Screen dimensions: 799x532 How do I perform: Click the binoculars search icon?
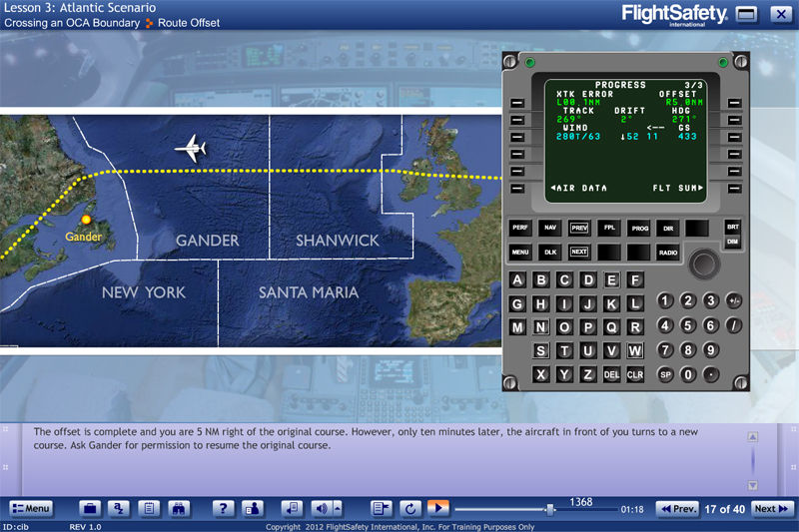(179, 509)
